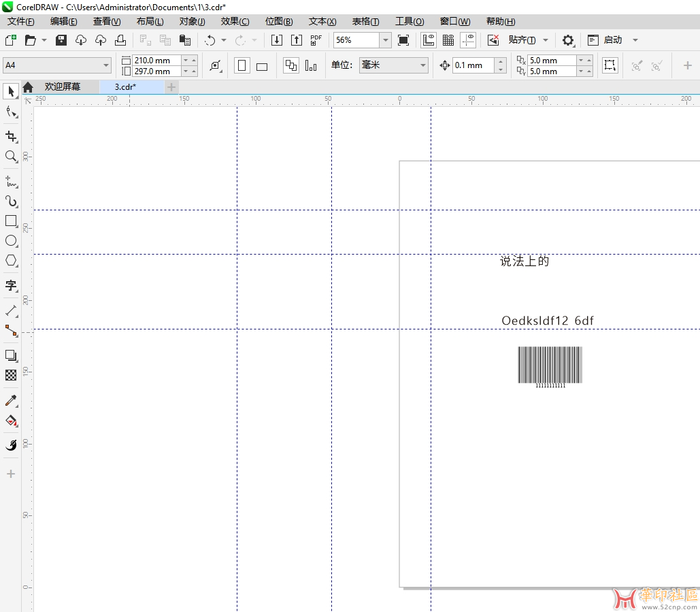Toggle full-screen preview

point(403,40)
